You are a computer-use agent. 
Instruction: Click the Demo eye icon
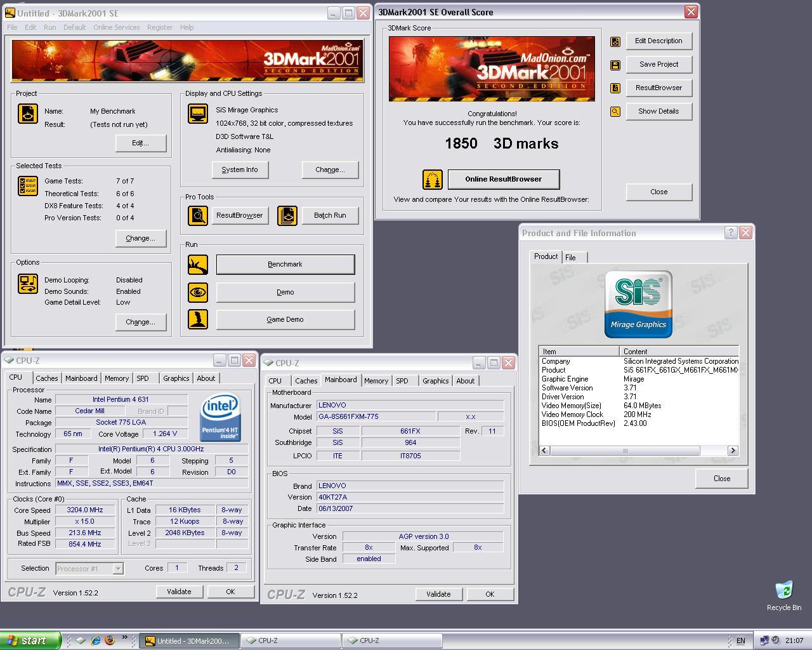(198, 293)
